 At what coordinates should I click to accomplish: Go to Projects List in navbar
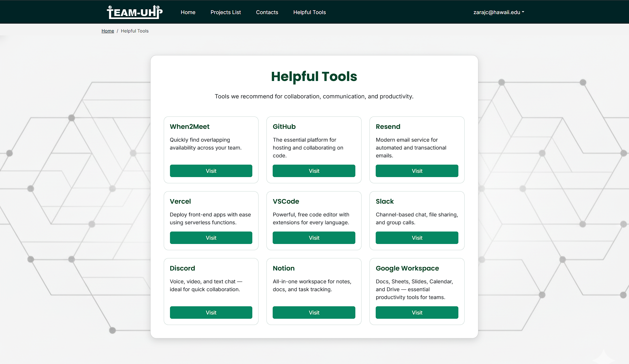pyautogui.click(x=225, y=12)
